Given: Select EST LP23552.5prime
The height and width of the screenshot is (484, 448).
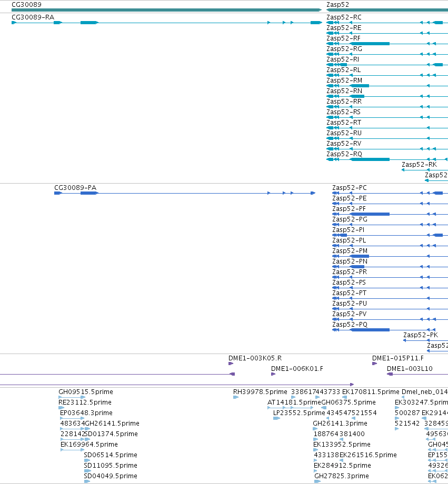Looking at the screenshot, I should [299, 412].
